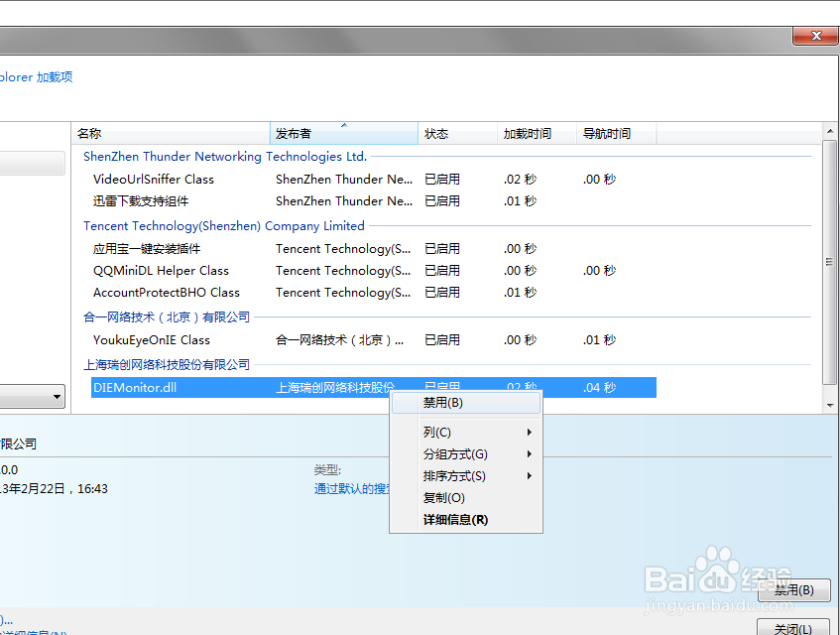
Task: Click .04 秒 navigation time of DIEMonitor.dll
Action: 599,387
